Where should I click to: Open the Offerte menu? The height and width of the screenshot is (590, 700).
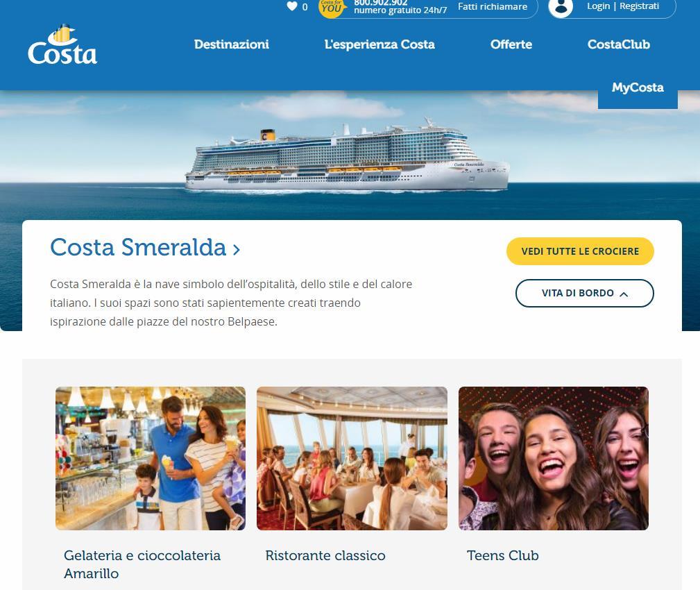pos(511,44)
